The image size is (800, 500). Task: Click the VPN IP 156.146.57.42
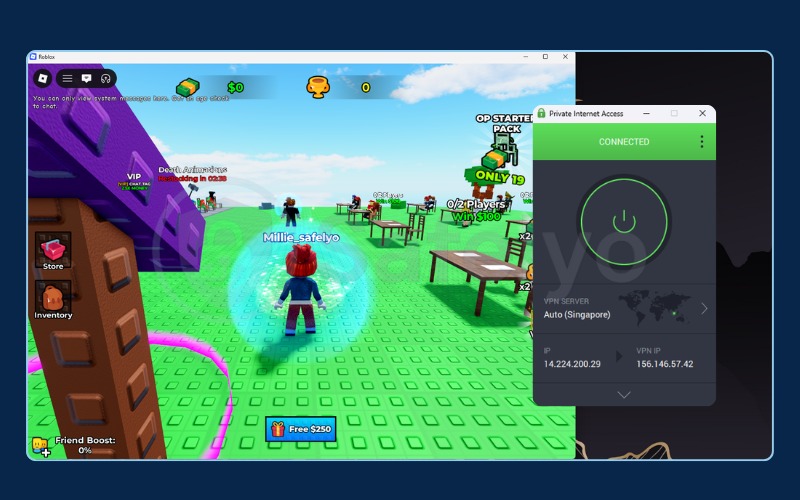[665, 364]
